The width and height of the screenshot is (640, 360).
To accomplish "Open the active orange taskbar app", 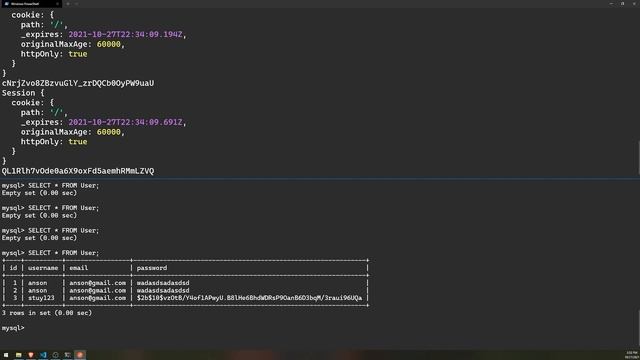I will point(80,355).
